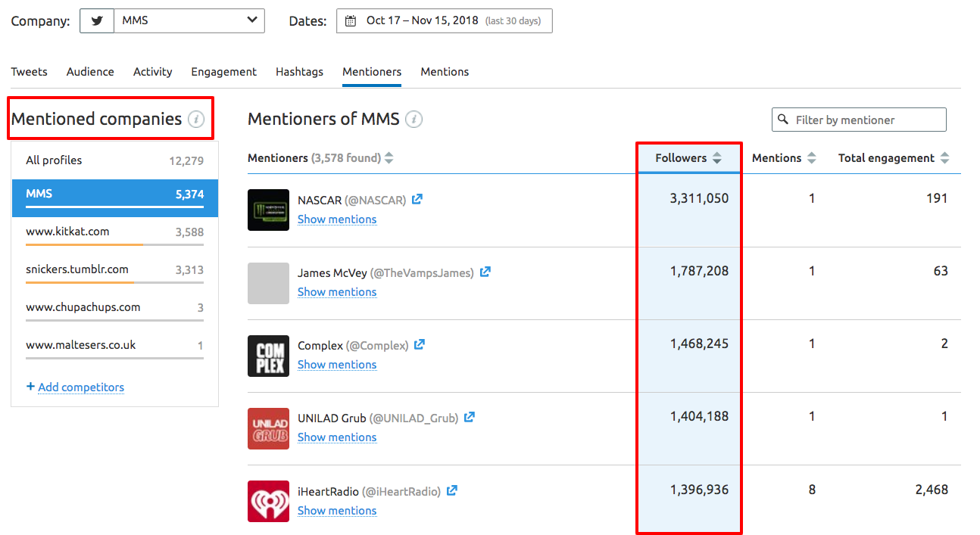Switch to the Activity tab
Image resolution: width=980 pixels, height=535 pixels.
[x=152, y=72]
